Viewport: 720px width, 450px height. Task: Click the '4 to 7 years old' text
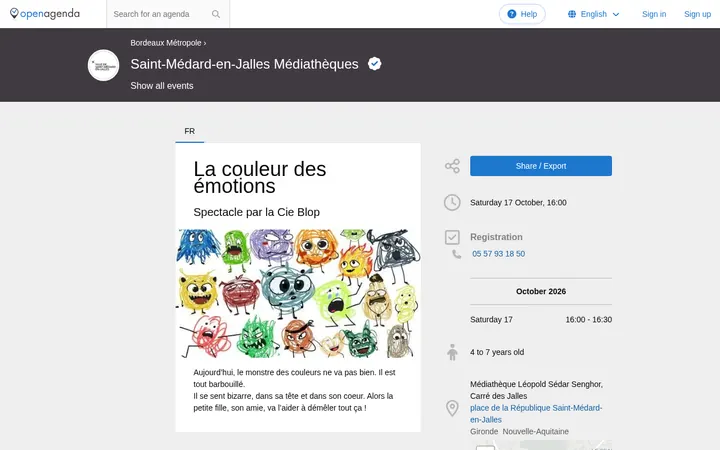tap(497, 352)
